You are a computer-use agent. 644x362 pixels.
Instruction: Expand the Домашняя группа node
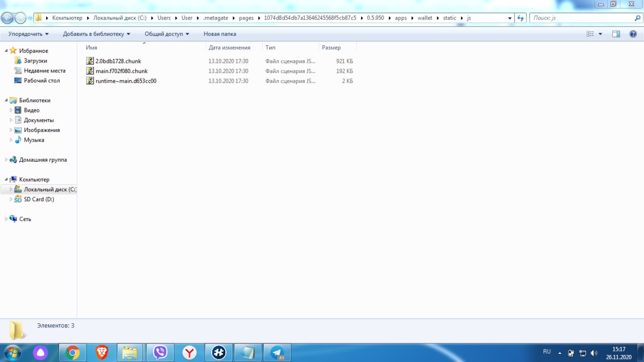coord(6,160)
